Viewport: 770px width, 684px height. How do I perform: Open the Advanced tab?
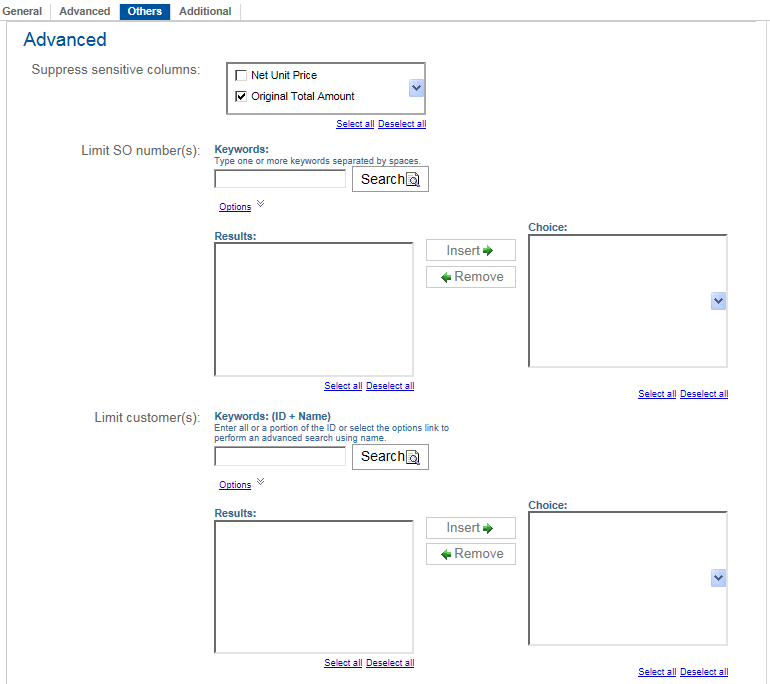click(x=85, y=12)
